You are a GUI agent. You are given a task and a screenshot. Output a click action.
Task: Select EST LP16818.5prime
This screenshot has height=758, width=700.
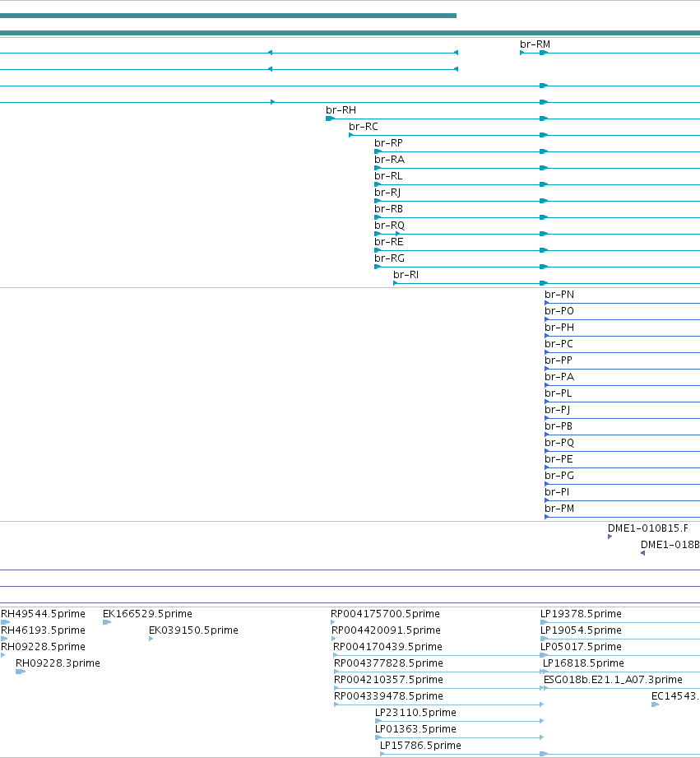coord(583,663)
